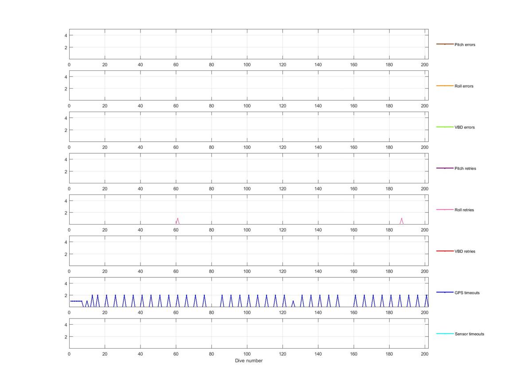Click tick label 140 under VBD retries plot

point(318,271)
